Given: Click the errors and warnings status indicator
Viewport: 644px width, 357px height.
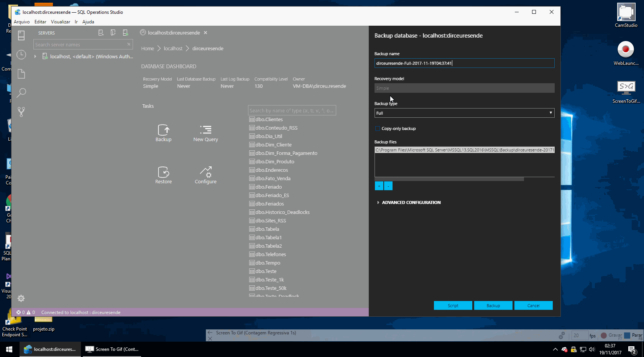Looking at the screenshot, I should pos(26,313).
